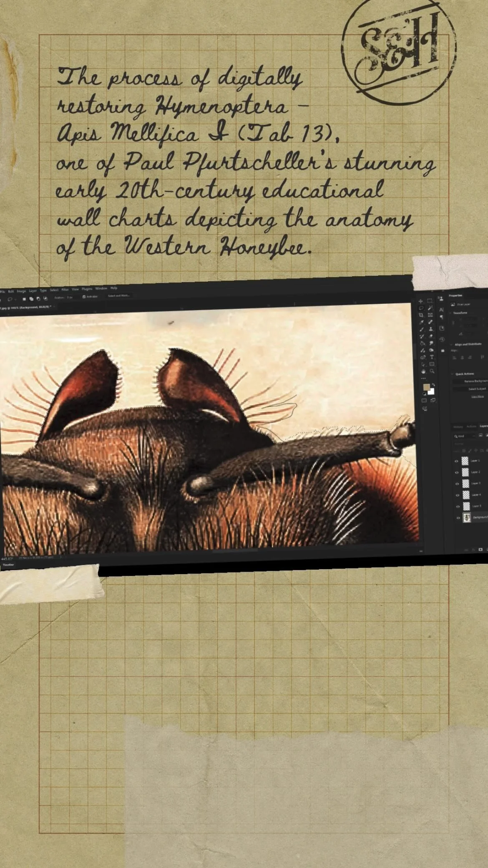Select the Crop tool

421,315
